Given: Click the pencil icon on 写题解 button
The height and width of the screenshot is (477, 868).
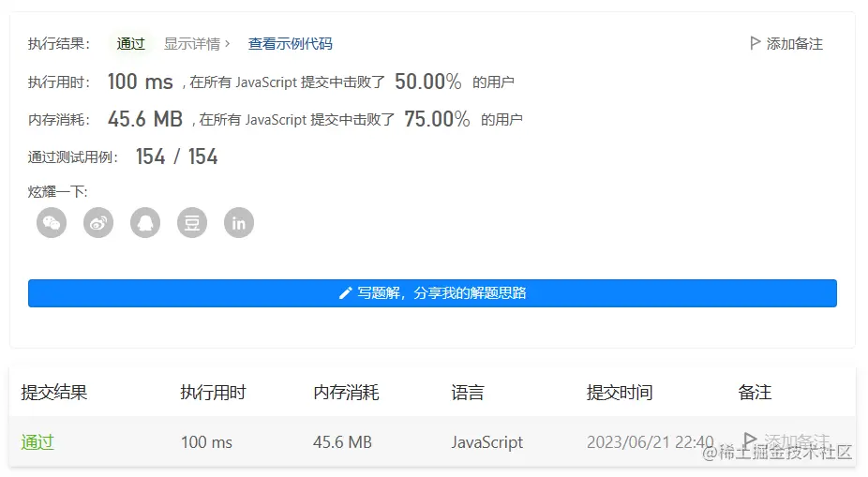Looking at the screenshot, I should (x=346, y=293).
